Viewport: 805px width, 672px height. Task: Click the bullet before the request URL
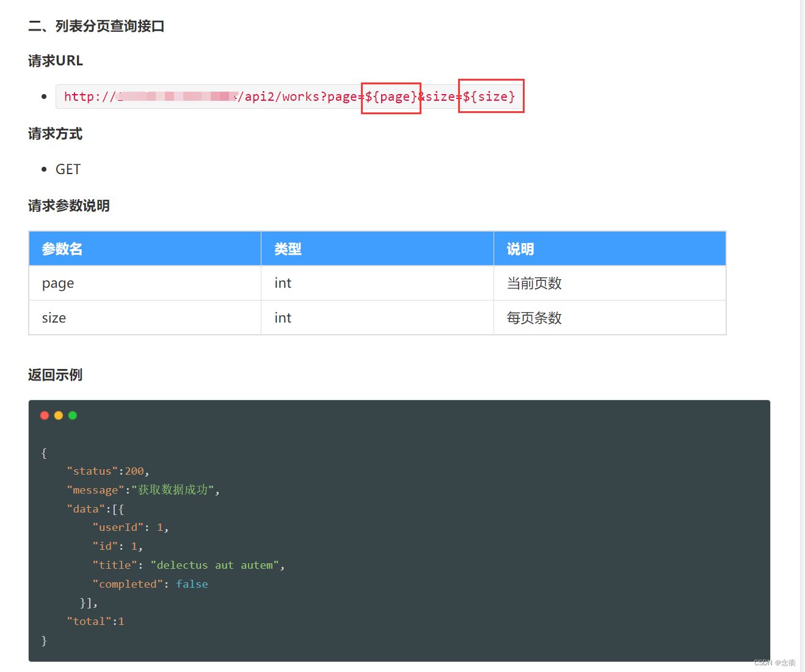tap(43, 96)
